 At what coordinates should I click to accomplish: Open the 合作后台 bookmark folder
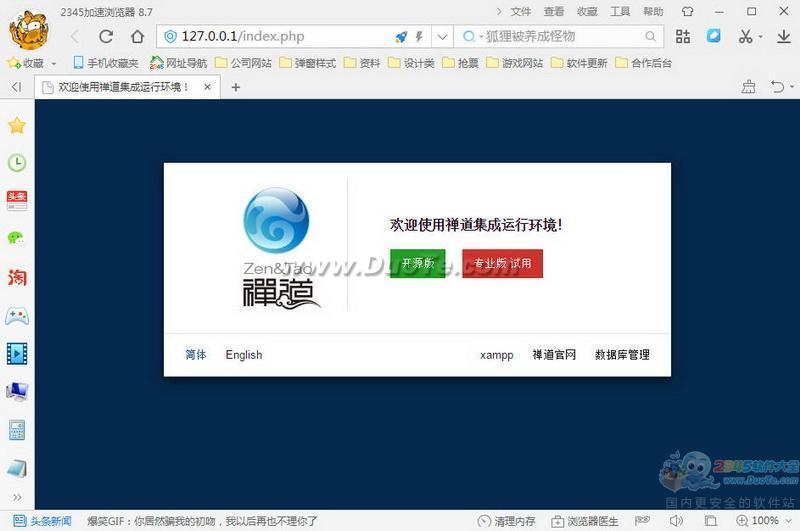tap(643, 63)
